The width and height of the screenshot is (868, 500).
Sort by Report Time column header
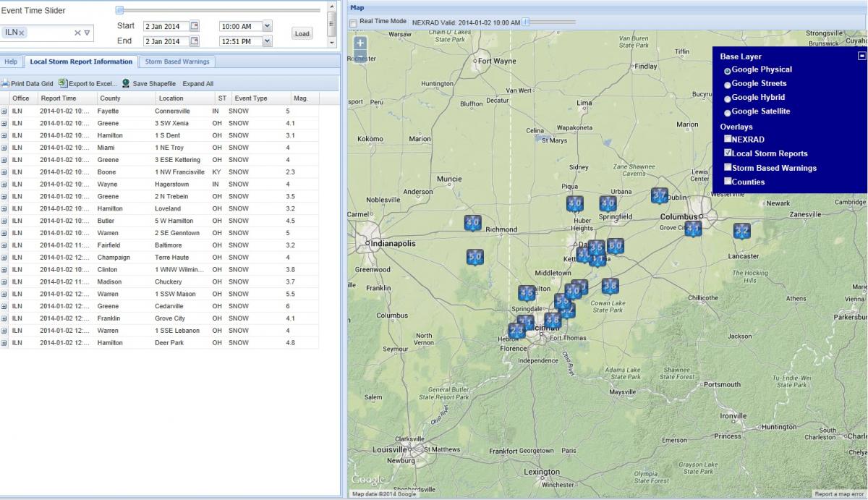coord(67,98)
